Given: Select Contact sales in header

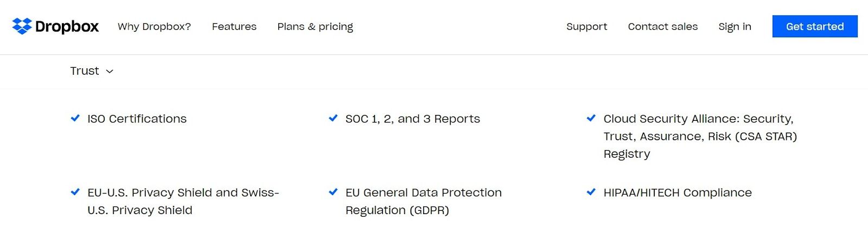Looking at the screenshot, I should click(x=662, y=27).
